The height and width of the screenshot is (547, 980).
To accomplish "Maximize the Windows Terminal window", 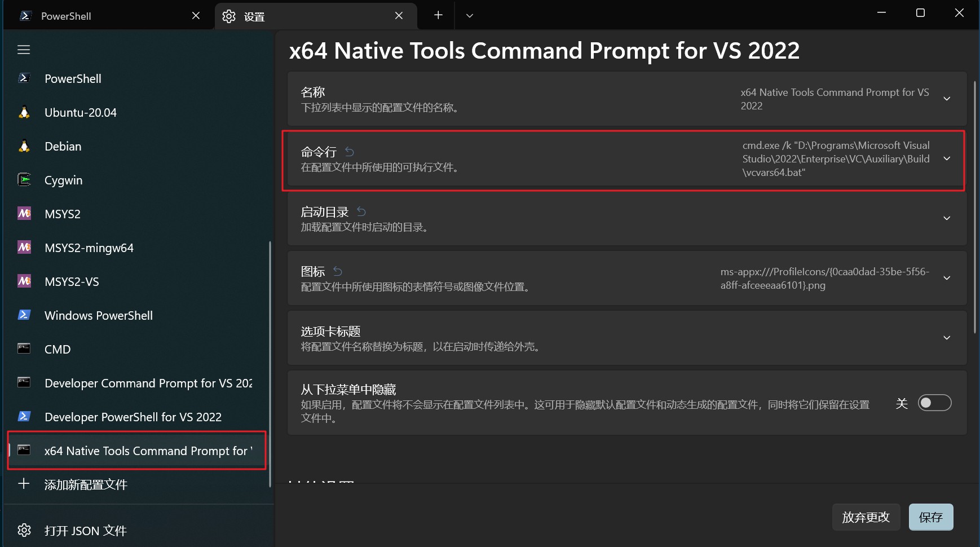I will (920, 13).
